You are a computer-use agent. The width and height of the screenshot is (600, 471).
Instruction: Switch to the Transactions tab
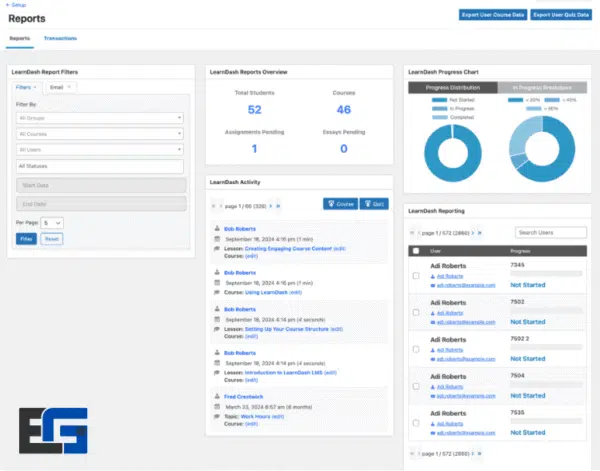click(60, 39)
